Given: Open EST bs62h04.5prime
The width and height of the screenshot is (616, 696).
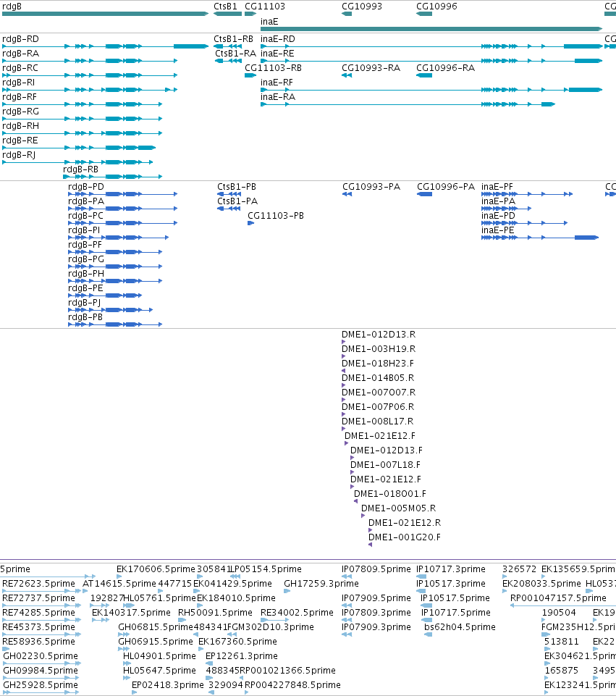Looking at the screenshot, I should pos(460,627).
